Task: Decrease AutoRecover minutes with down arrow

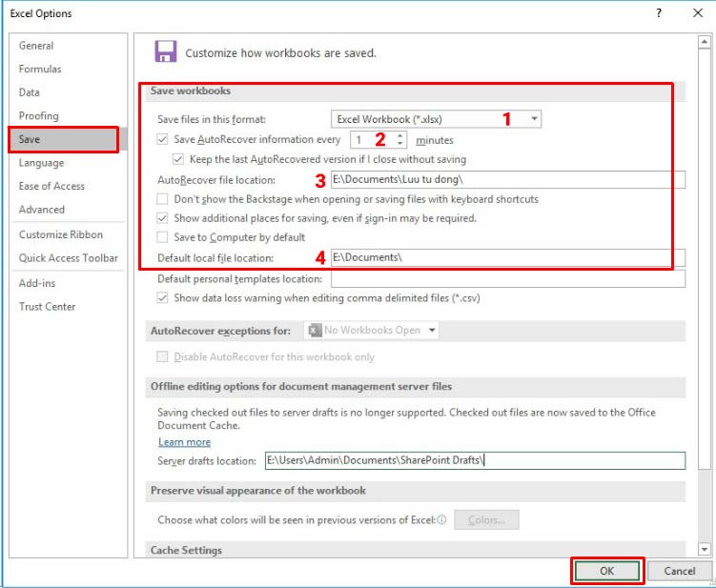Action: [400, 144]
